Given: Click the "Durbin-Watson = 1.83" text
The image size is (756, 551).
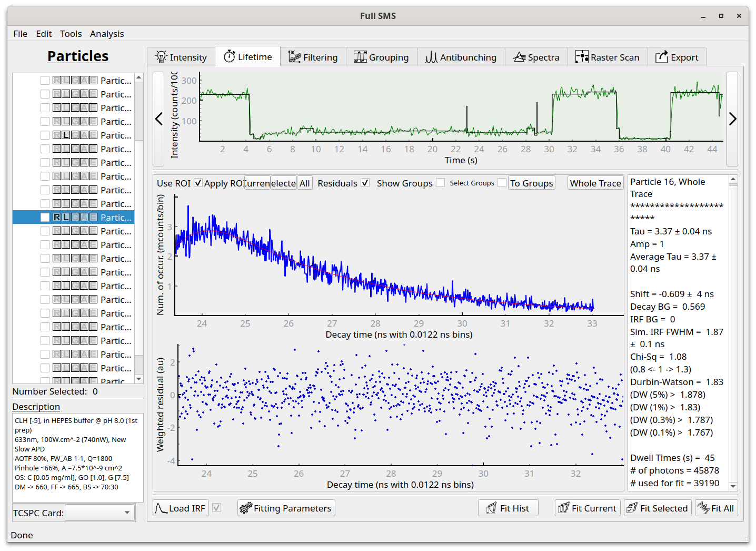Looking at the screenshot, I should (677, 382).
